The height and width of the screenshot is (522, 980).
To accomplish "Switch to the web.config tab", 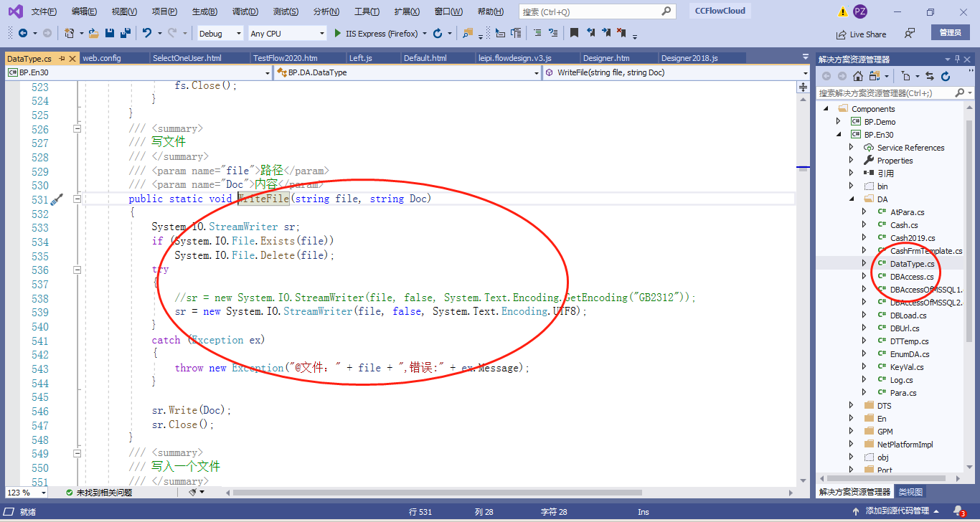I will coord(102,58).
